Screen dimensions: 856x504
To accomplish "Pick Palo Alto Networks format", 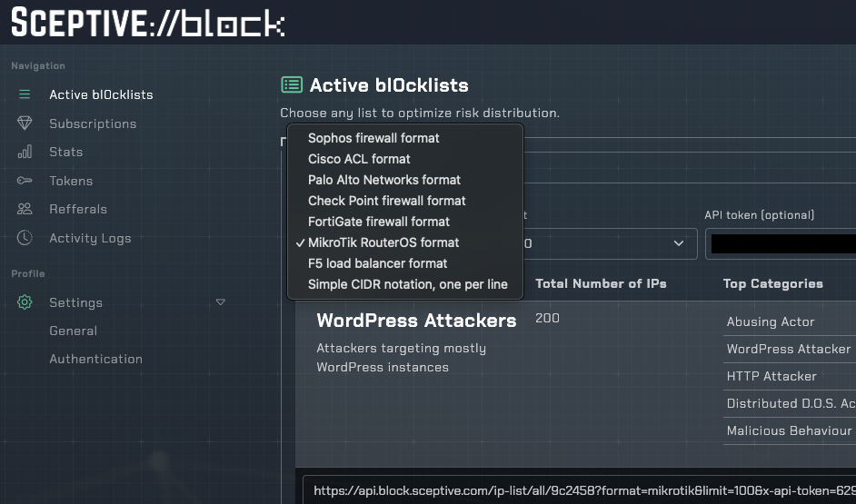I will (x=383, y=180).
